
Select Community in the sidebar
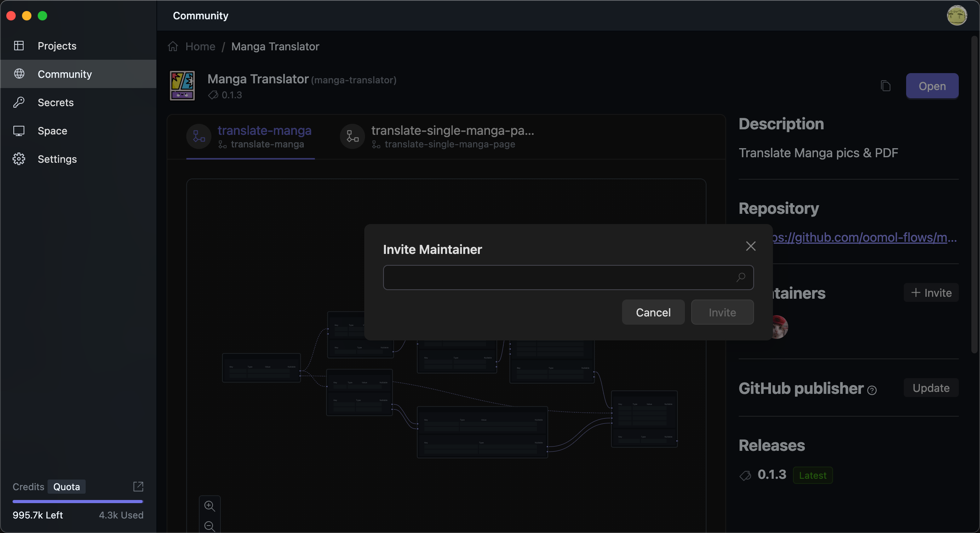click(64, 74)
